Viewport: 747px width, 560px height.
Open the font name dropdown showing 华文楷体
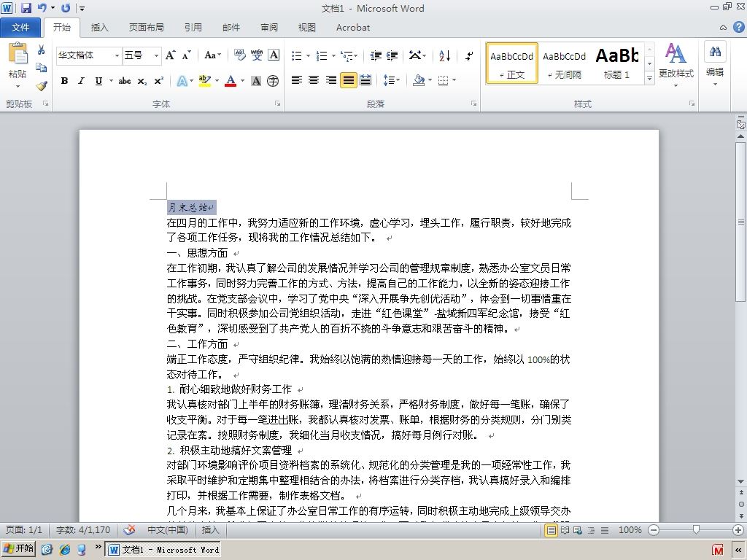[x=89, y=55]
